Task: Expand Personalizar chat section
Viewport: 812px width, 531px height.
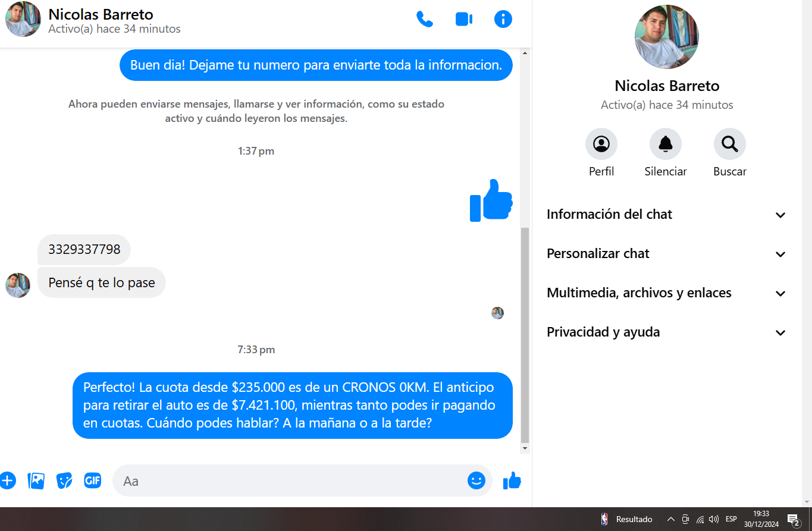Action: pyautogui.click(x=667, y=254)
